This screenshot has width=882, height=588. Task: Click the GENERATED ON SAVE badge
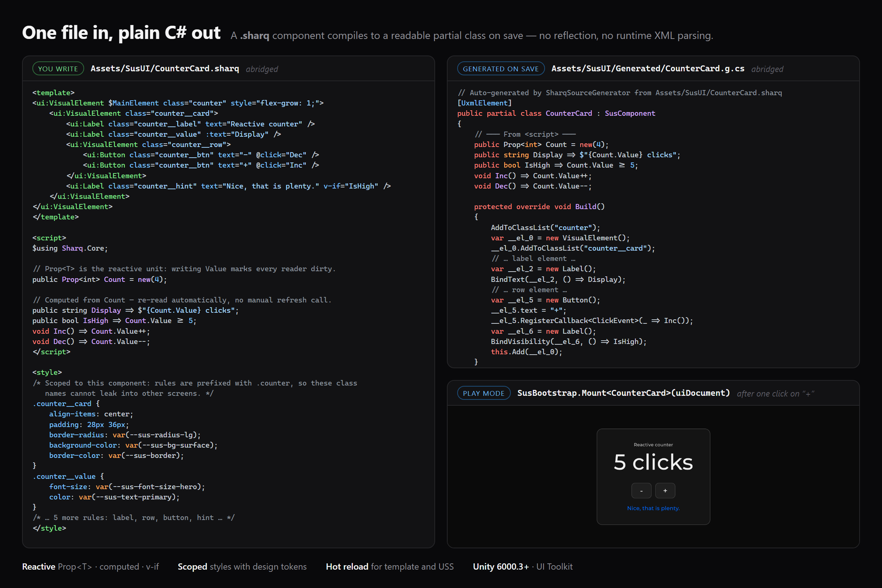(x=501, y=69)
